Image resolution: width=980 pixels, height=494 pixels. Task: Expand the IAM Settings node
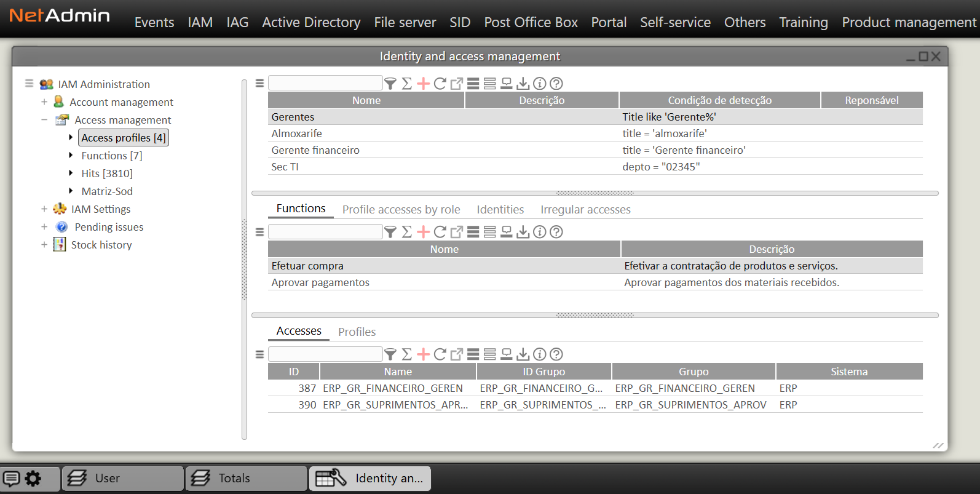[44, 209]
